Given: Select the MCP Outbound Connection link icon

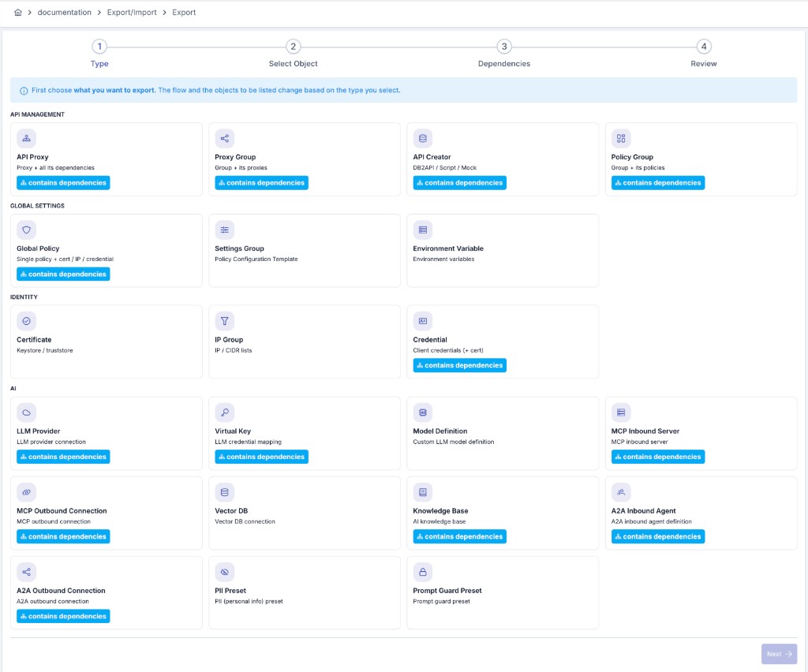Looking at the screenshot, I should click(26, 492).
